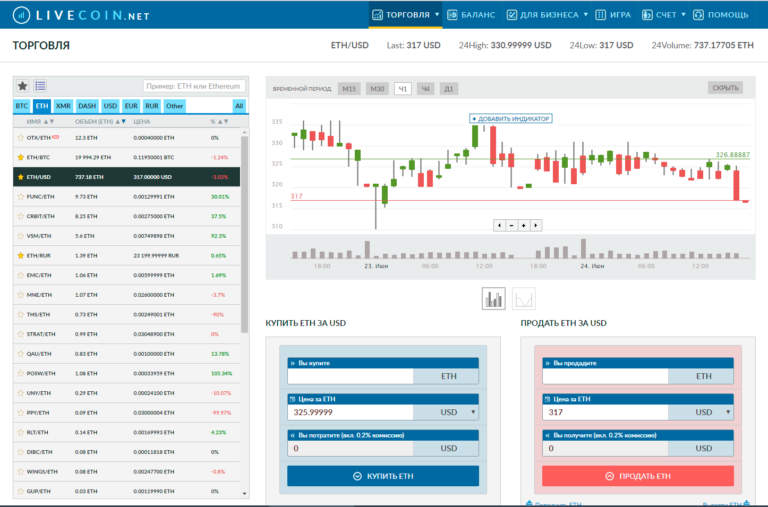768x507 pixels.
Task: Click the pair list scrollbar
Action: (x=244, y=234)
